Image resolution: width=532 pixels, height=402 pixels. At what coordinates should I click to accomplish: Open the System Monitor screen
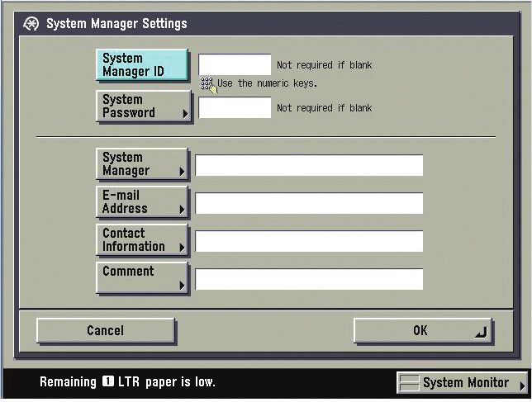[462, 383]
